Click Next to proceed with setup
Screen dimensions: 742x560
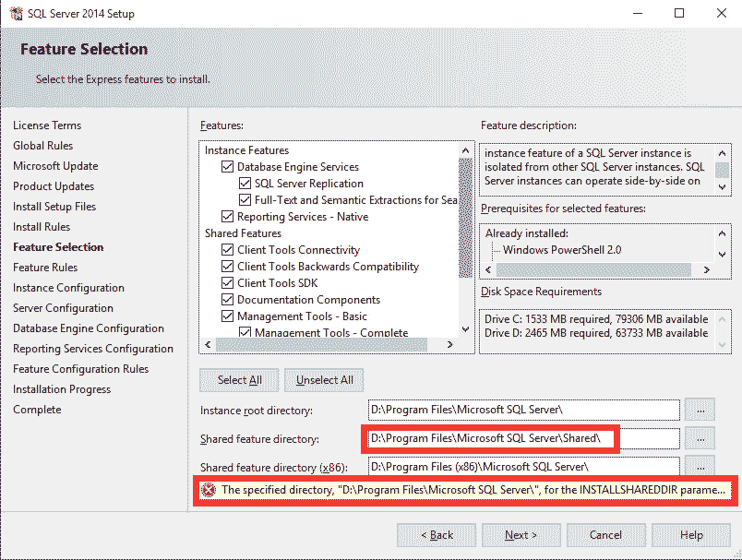pos(521,535)
